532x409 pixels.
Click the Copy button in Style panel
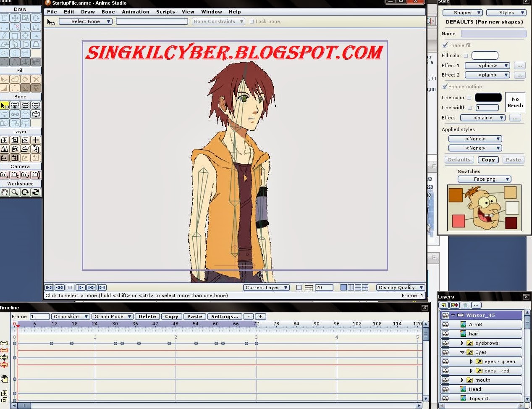pyautogui.click(x=488, y=160)
